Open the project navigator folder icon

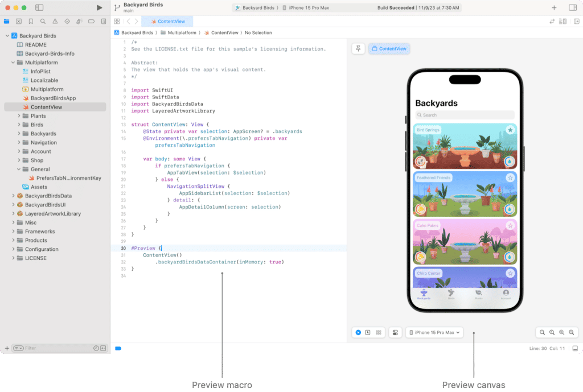(6, 21)
